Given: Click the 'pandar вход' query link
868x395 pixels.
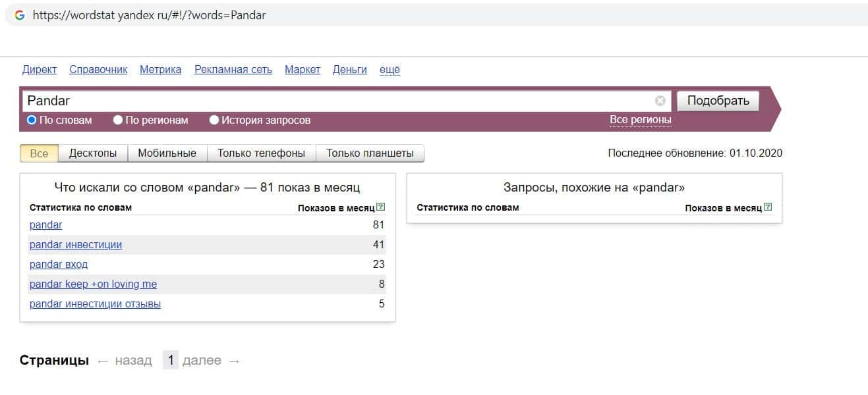Looking at the screenshot, I should [59, 264].
